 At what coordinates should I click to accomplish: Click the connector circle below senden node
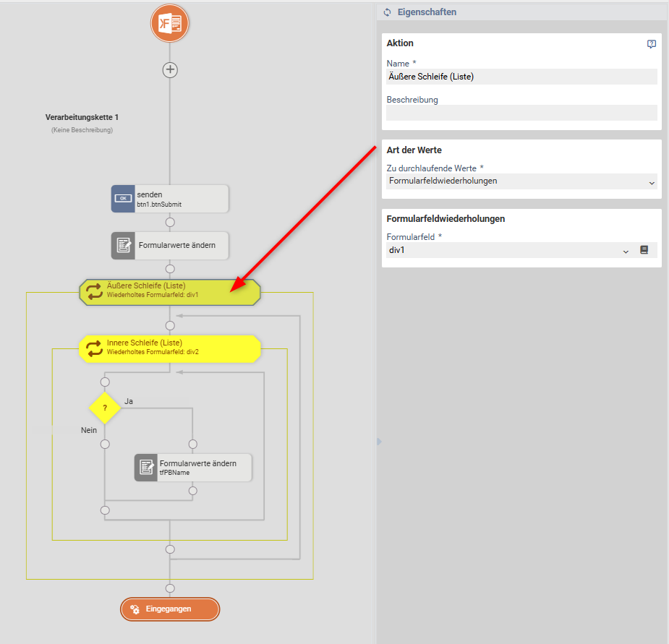170,222
